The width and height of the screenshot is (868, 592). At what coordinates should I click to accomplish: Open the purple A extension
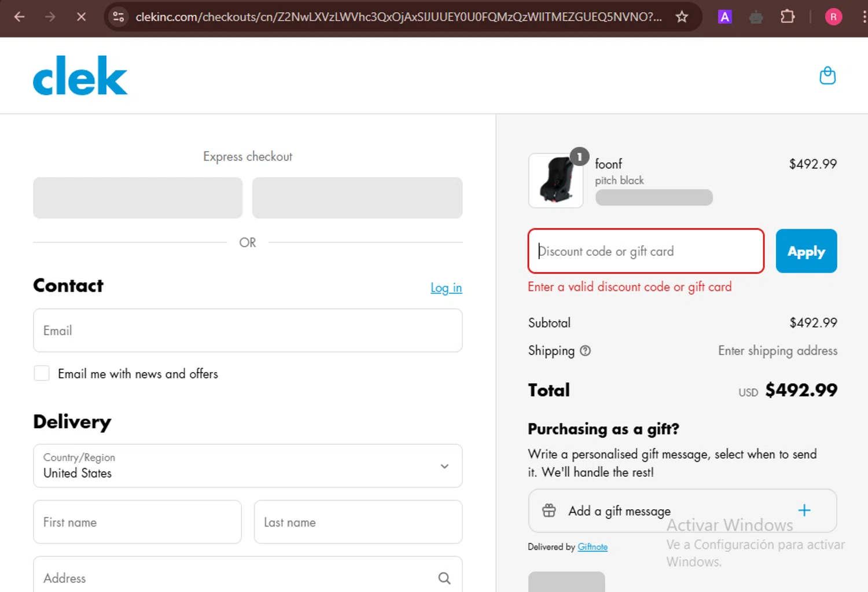(x=724, y=17)
